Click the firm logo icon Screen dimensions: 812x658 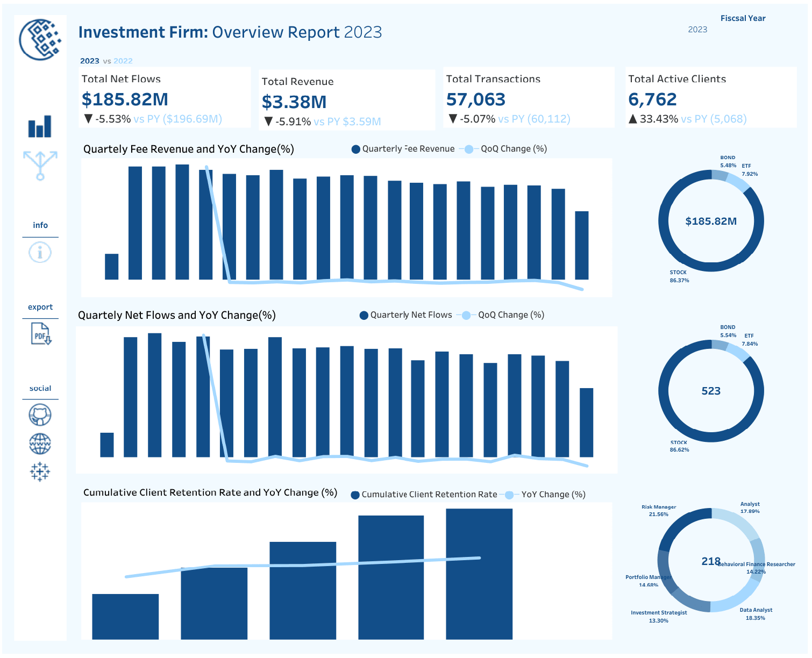tap(40, 39)
